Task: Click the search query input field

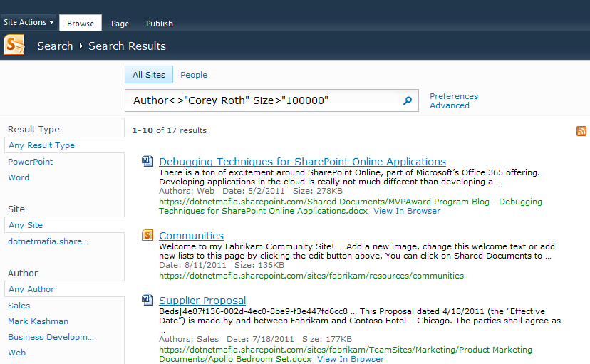Action: pyautogui.click(x=264, y=100)
